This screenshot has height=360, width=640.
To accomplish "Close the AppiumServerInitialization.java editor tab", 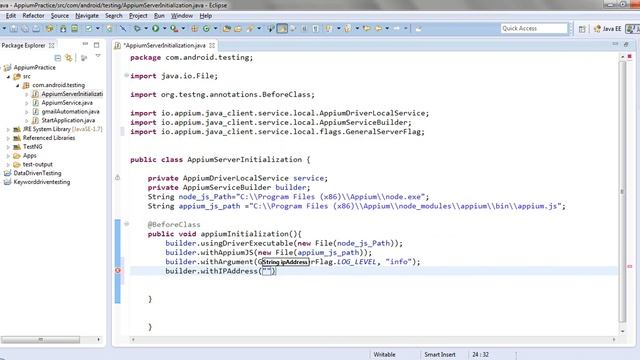I will tap(212, 45).
